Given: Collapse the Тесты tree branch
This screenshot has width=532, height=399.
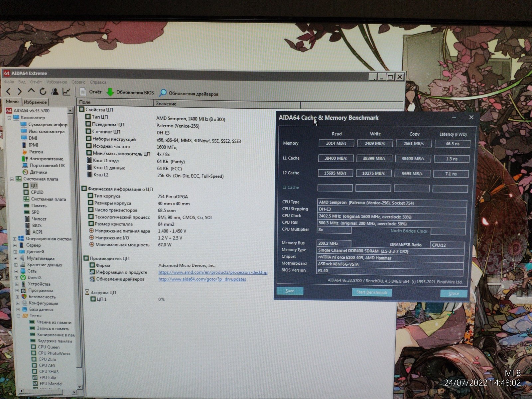Looking at the screenshot, I should click(18, 316).
